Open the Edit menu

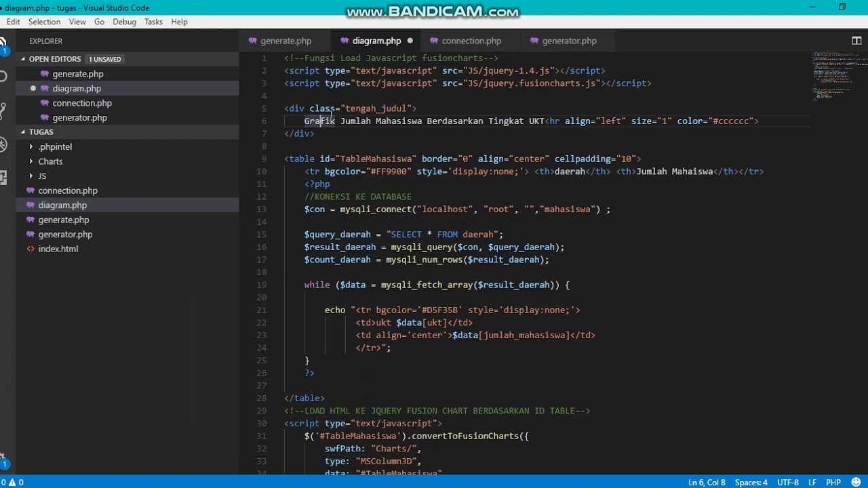pyautogui.click(x=13, y=22)
